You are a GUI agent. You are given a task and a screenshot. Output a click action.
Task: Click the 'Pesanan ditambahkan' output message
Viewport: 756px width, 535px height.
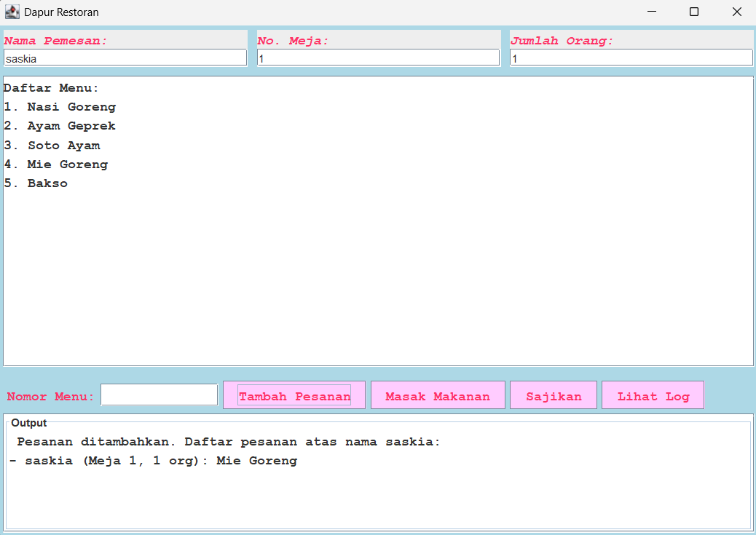point(228,442)
